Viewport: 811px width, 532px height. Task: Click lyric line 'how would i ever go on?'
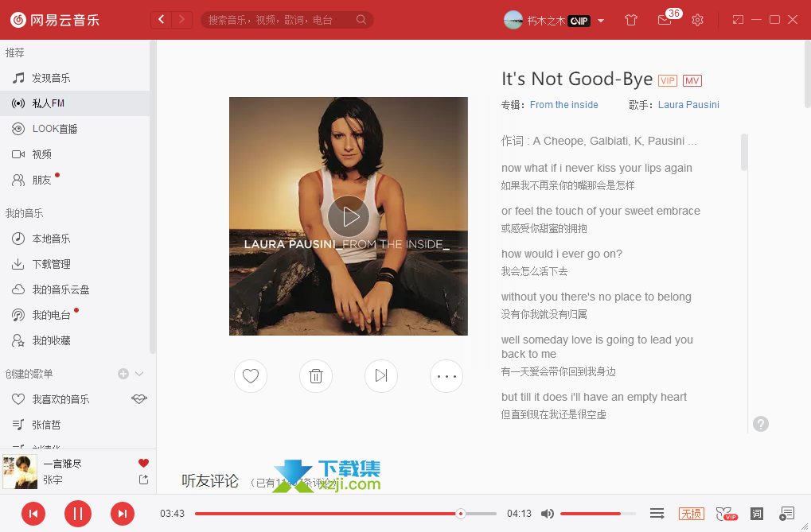pos(562,254)
